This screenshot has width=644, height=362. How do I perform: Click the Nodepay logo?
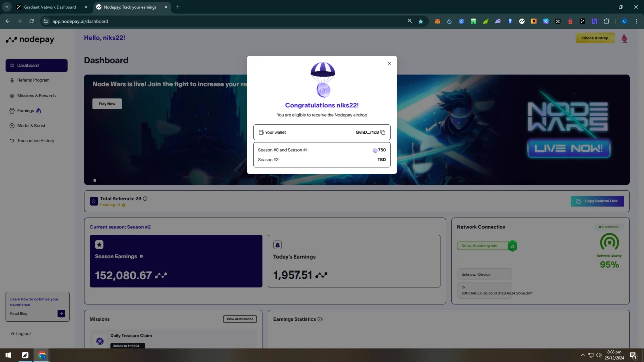point(30,40)
